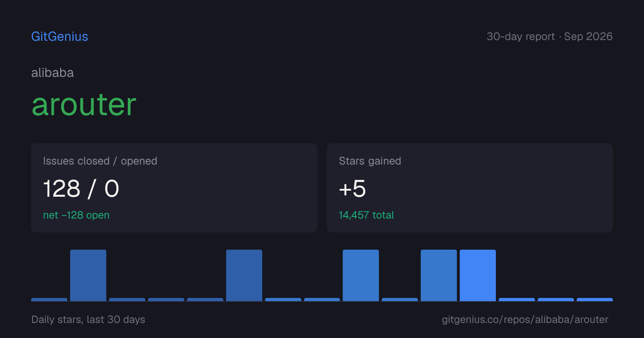Click the 14,457 total stars label
Image resolution: width=644 pixels, height=338 pixels.
click(x=366, y=215)
